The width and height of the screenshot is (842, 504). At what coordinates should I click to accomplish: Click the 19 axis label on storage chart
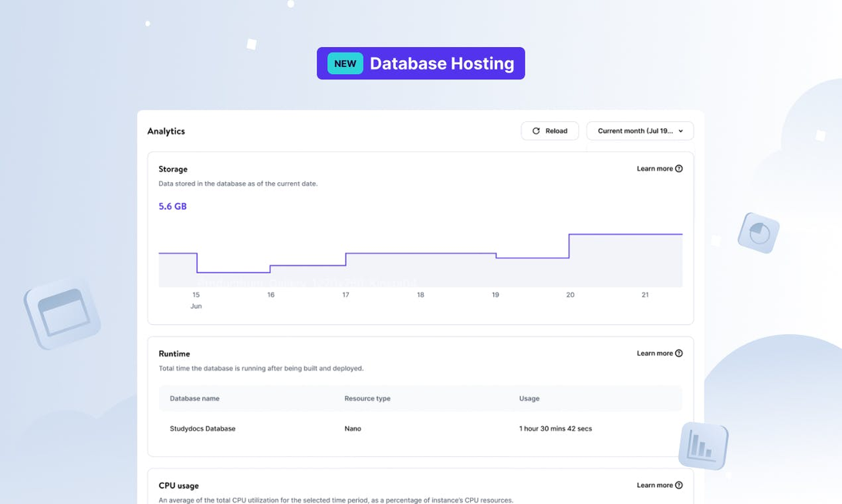[495, 295]
